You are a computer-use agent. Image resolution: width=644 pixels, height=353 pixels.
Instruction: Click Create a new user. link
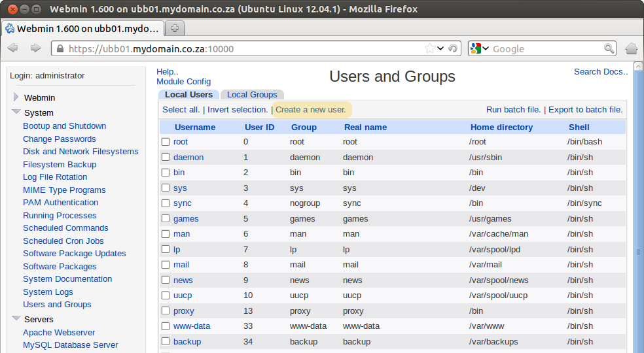[x=311, y=110]
